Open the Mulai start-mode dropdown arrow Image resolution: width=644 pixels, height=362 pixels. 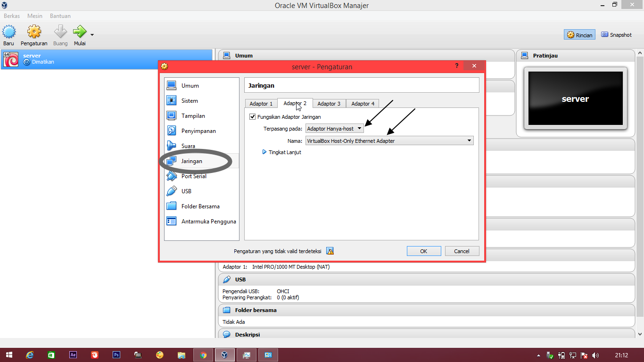[x=92, y=34]
